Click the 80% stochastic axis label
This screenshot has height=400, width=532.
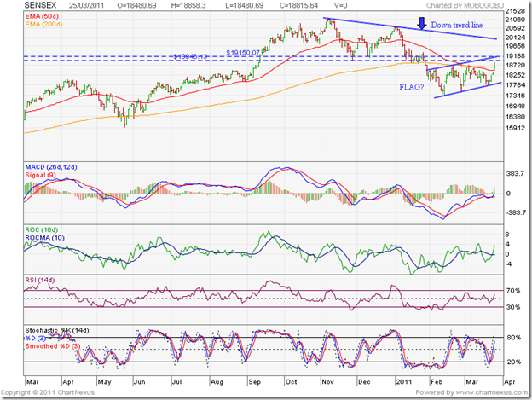[x=514, y=338]
